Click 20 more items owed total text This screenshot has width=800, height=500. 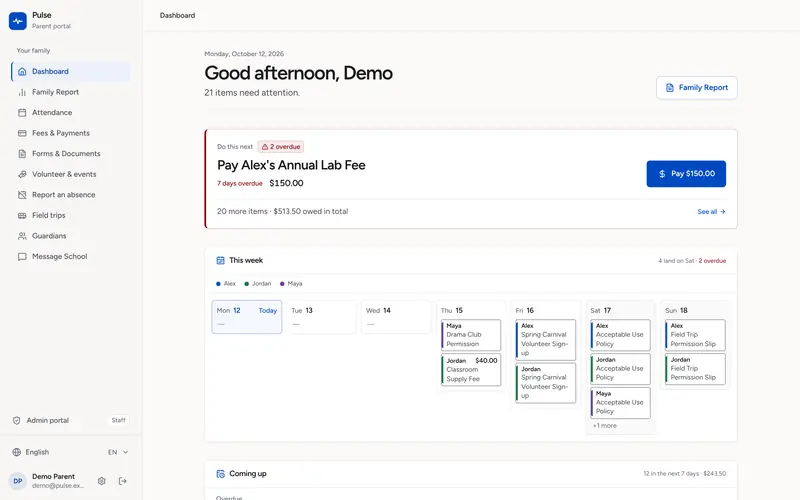[282, 212]
